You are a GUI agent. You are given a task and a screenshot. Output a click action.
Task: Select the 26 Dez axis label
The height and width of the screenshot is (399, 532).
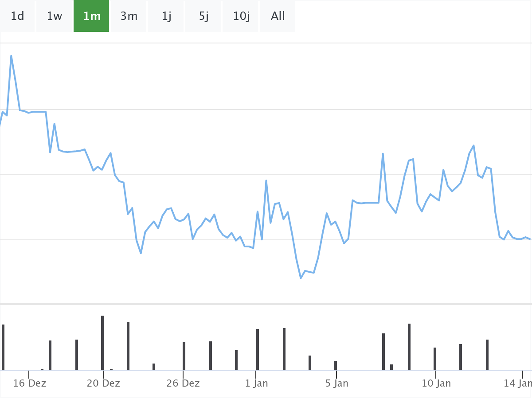[183, 383]
